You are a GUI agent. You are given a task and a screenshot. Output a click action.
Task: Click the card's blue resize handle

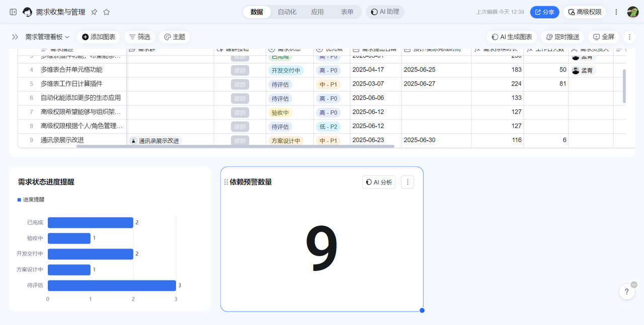coord(422,310)
